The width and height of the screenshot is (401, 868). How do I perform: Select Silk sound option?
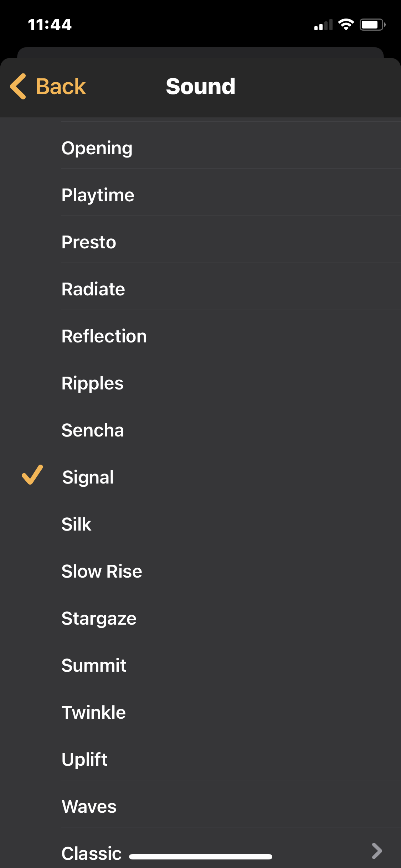(76, 525)
